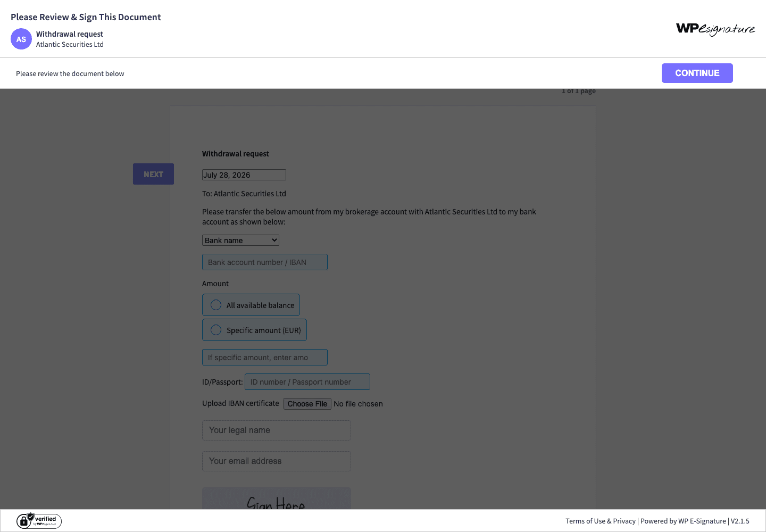Screen dimensions: 766x532
Task: Click the Sign Here signature box
Action: (277, 498)
